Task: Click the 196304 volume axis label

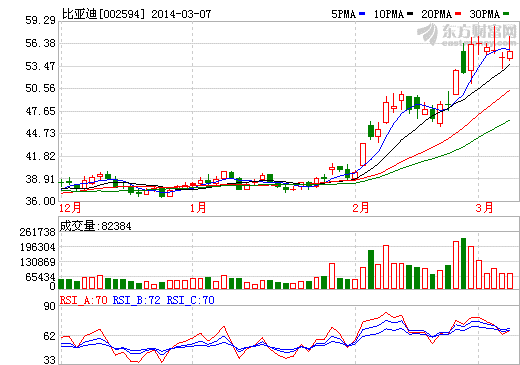Action: (x=37, y=247)
